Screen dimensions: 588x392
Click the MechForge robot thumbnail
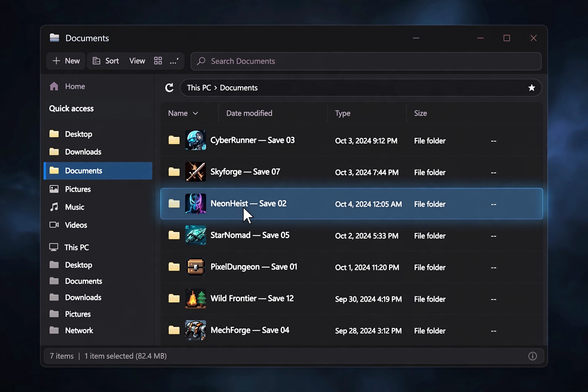point(195,330)
